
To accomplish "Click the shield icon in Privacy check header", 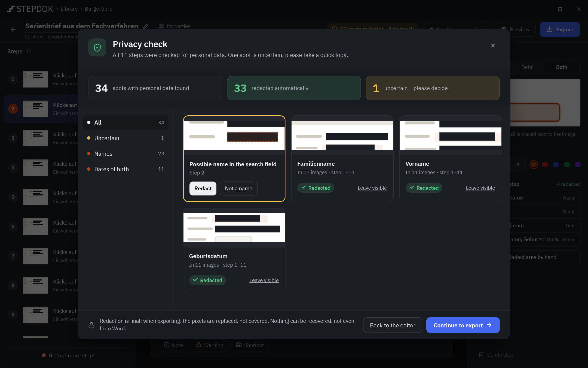I will [x=97, y=48].
